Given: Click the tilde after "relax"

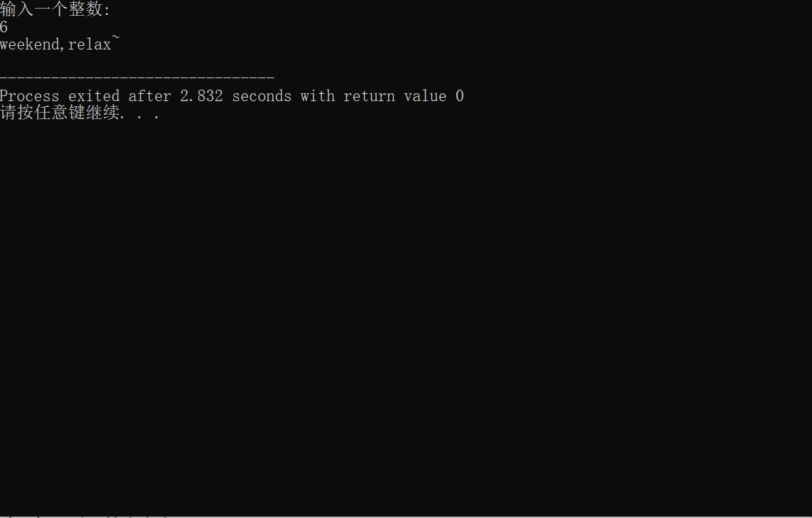Looking at the screenshot, I should point(115,42).
